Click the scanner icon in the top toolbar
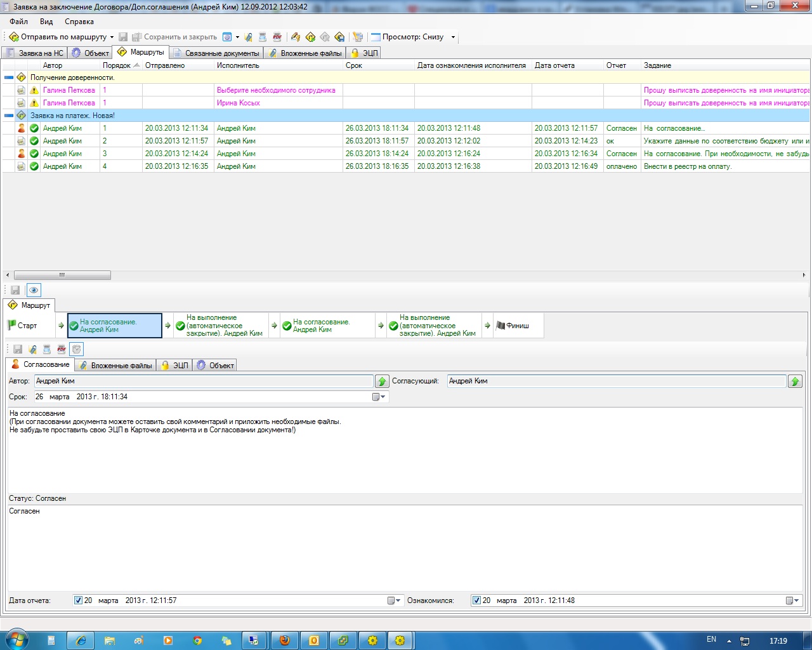Image resolution: width=812 pixels, height=650 pixels. 263,37
